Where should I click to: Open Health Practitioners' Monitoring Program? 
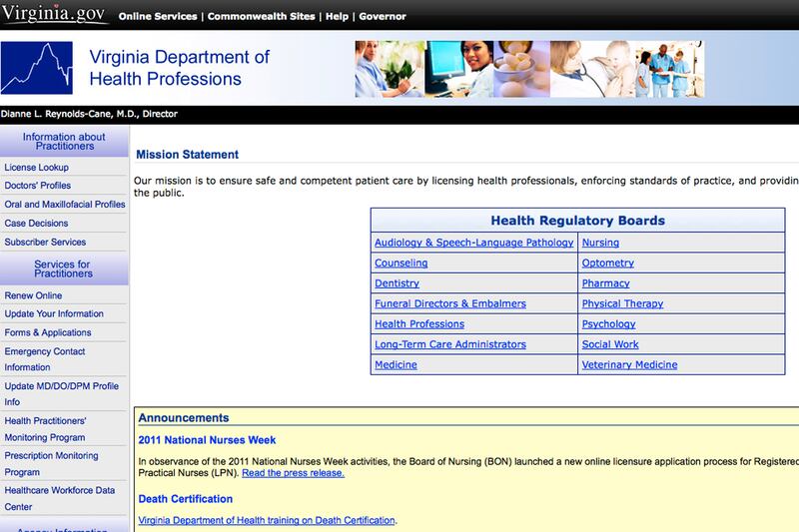click(x=45, y=428)
